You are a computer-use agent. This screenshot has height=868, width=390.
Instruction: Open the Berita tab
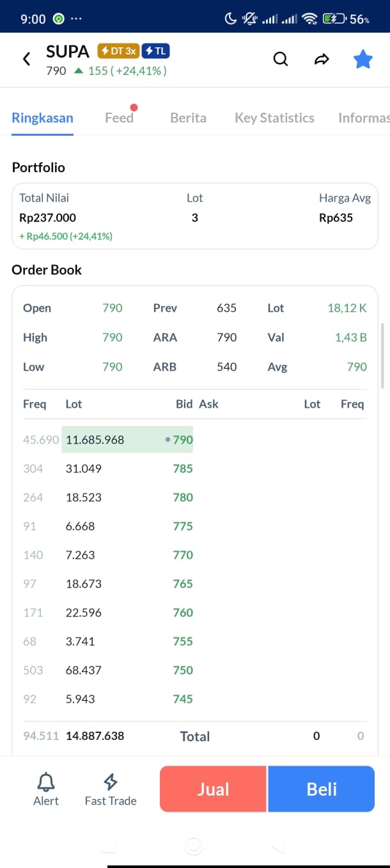click(x=188, y=118)
